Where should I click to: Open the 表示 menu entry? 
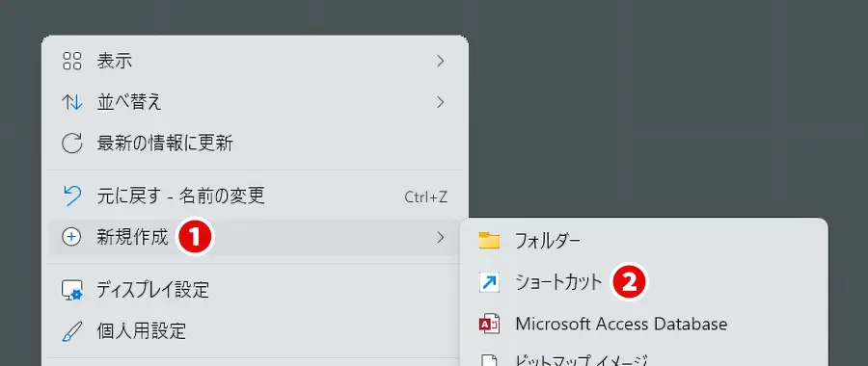[x=256, y=61]
